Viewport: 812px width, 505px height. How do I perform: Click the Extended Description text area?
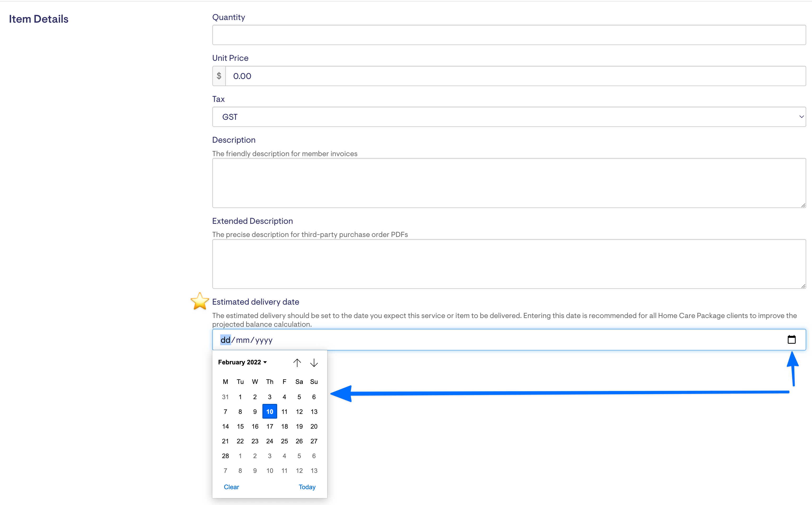click(508, 264)
